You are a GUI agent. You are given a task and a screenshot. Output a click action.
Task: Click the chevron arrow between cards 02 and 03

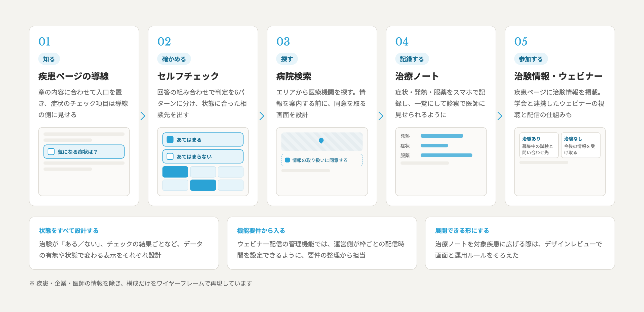[262, 116]
